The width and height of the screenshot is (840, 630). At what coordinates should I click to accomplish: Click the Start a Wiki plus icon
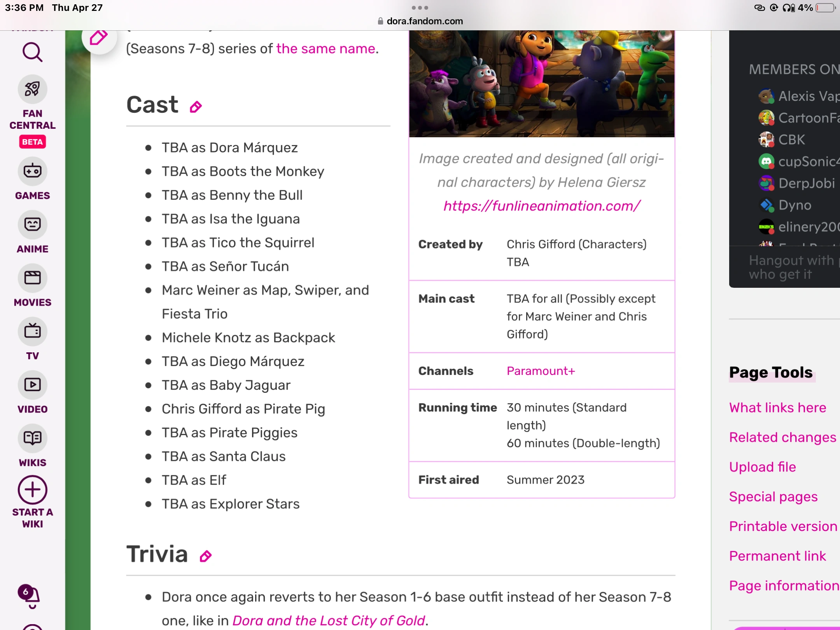(33, 490)
